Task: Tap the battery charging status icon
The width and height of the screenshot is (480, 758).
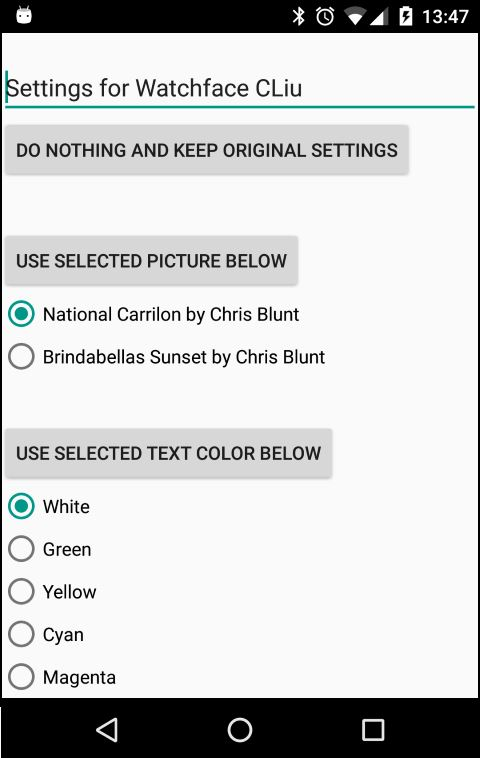Action: coord(406,16)
